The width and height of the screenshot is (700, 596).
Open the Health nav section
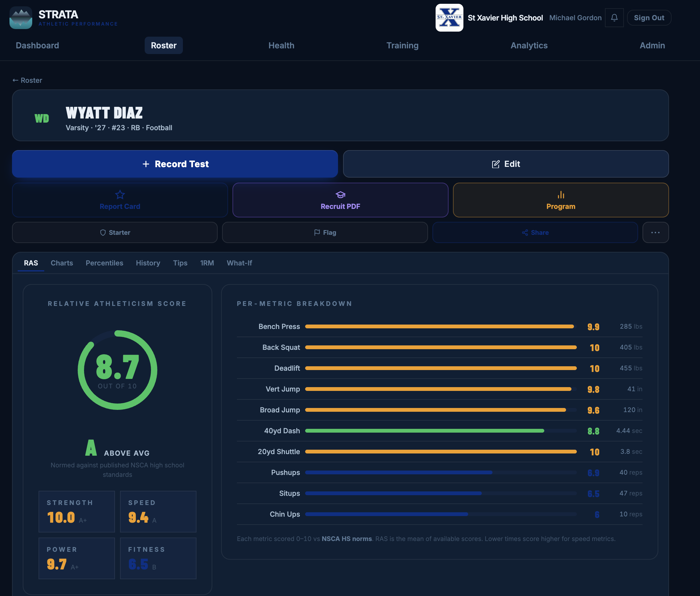(x=281, y=45)
